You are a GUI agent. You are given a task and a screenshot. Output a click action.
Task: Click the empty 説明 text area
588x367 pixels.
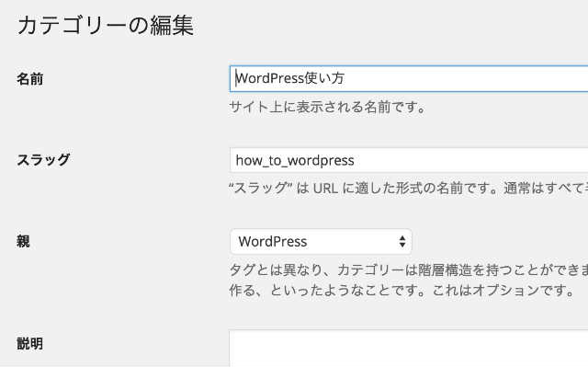pos(409,349)
